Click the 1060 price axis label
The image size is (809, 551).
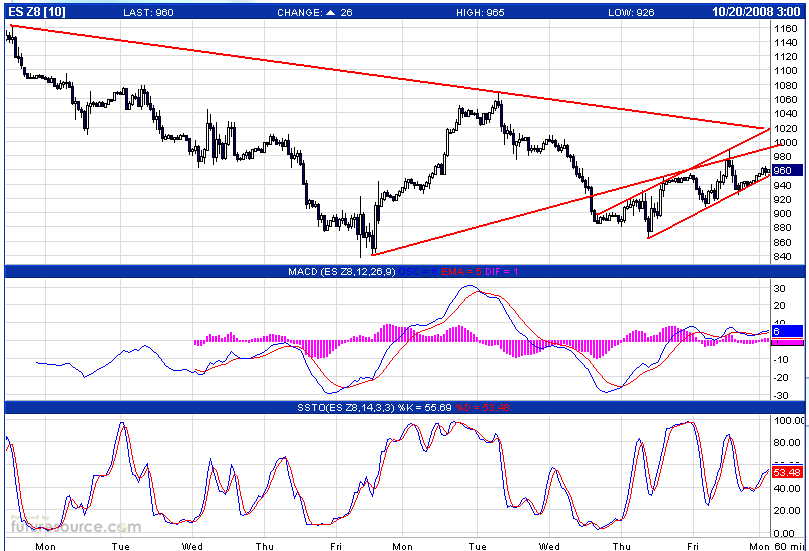click(785, 100)
